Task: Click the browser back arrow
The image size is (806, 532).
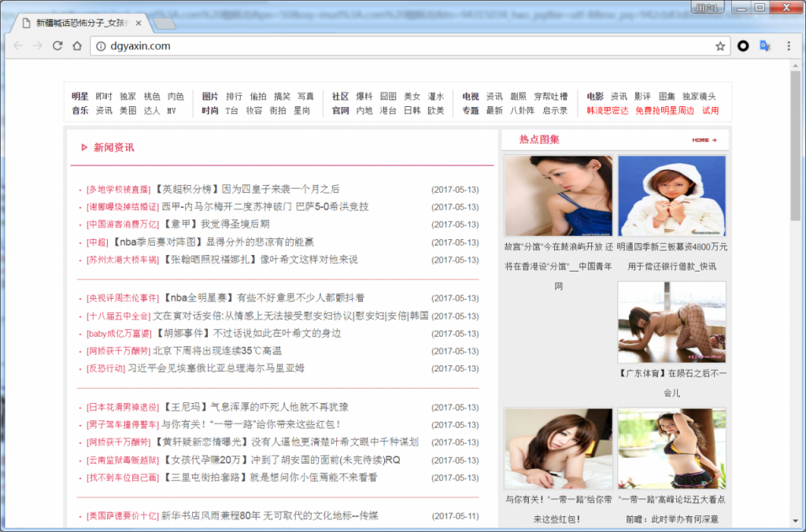Action: tap(18, 46)
